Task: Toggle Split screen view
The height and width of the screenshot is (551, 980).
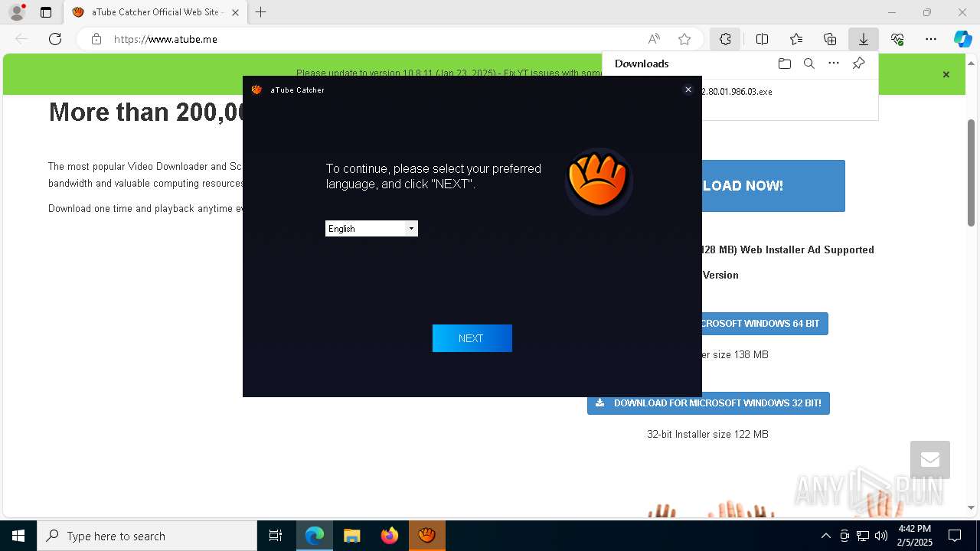Action: point(763,39)
